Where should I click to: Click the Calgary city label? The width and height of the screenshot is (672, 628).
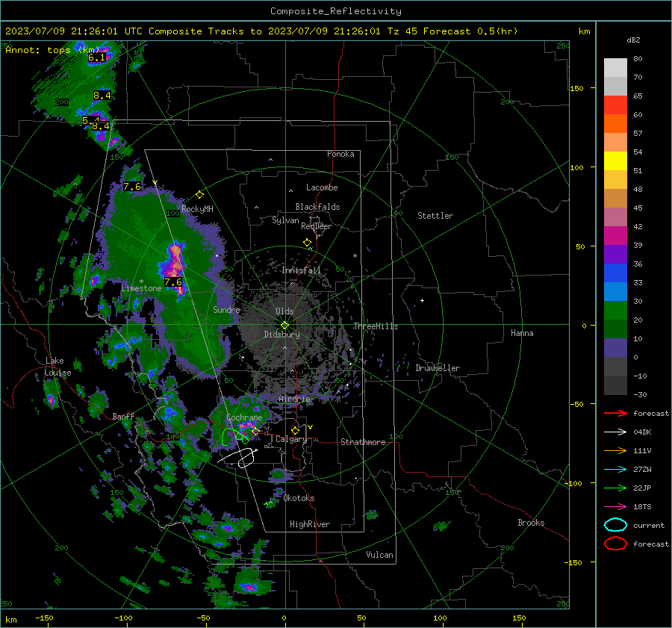click(291, 439)
